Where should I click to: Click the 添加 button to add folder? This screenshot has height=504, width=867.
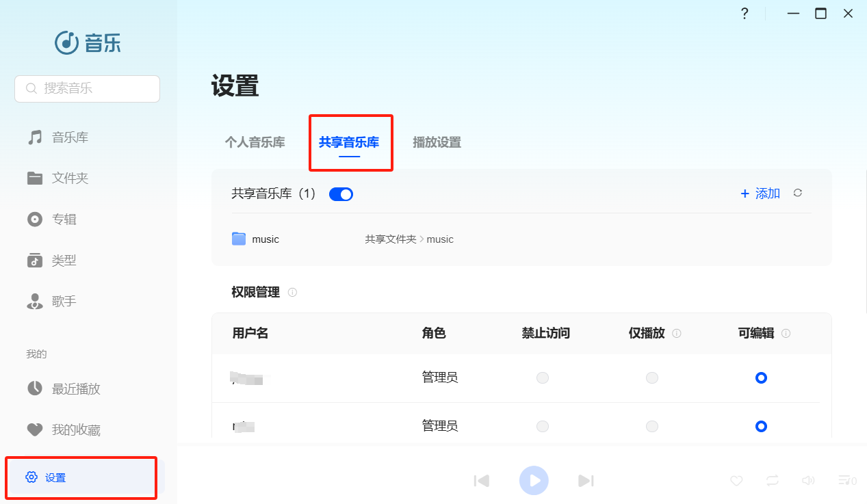tap(760, 194)
